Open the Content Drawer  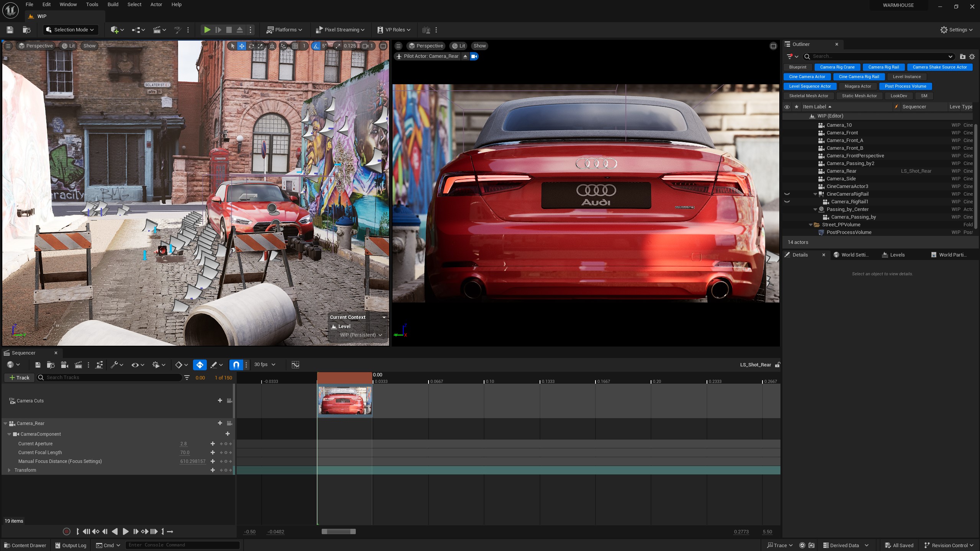pos(25,545)
